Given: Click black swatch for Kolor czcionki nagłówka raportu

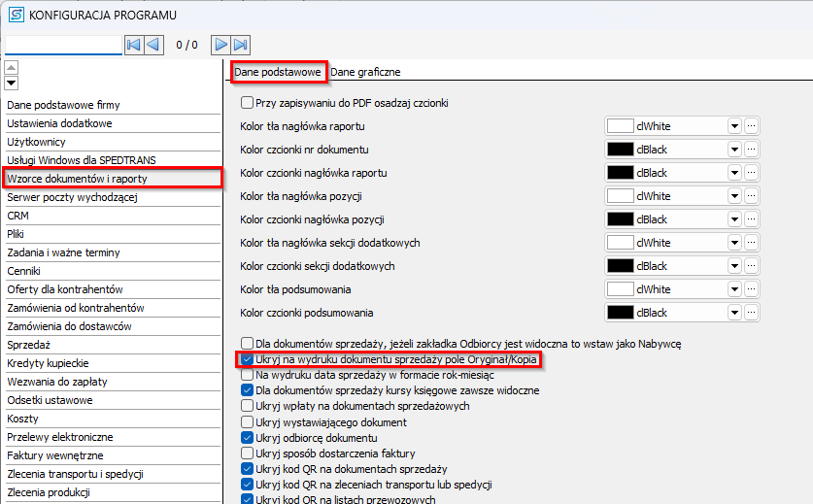Looking at the screenshot, I should pyautogui.click(x=620, y=173).
